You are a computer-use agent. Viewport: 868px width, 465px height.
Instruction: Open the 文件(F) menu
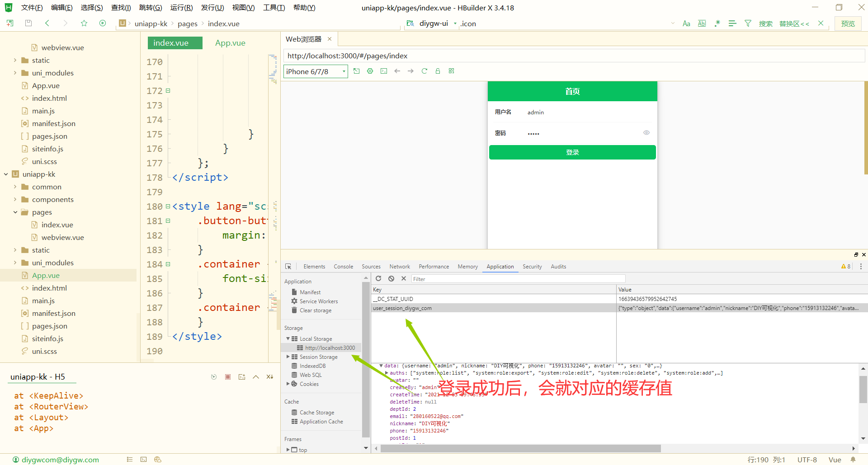click(32, 8)
